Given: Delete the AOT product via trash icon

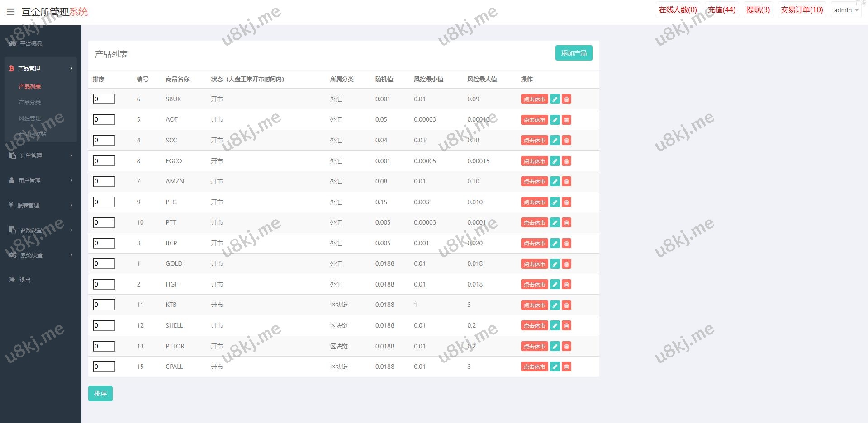Looking at the screenshot, I should pyautogui.click(x=566, y=120).
